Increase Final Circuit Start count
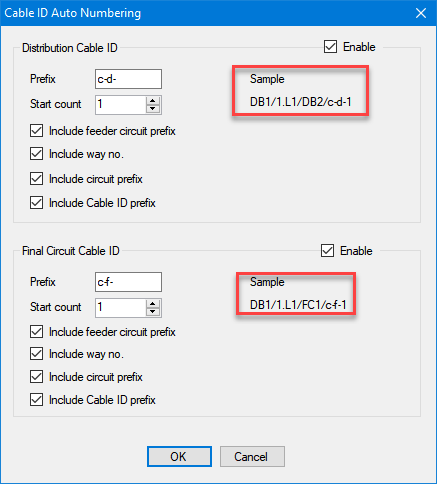 tap(153, 304)
